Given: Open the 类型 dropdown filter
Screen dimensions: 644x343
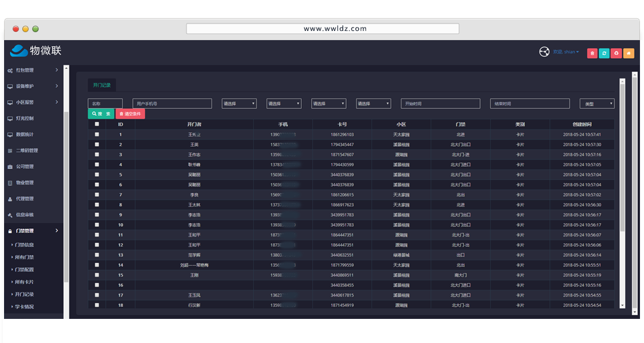Looking at the screenshot, I should (597, 104).
